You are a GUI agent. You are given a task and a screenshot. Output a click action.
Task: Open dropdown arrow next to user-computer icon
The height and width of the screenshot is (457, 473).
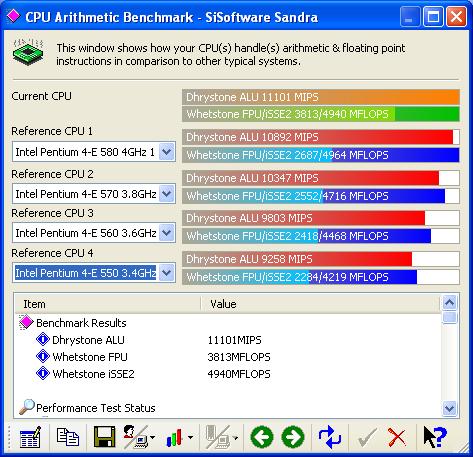pos(153,437)
